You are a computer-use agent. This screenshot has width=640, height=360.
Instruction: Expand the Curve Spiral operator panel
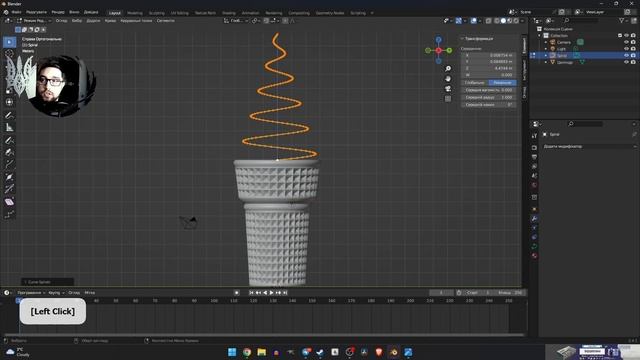25,282
